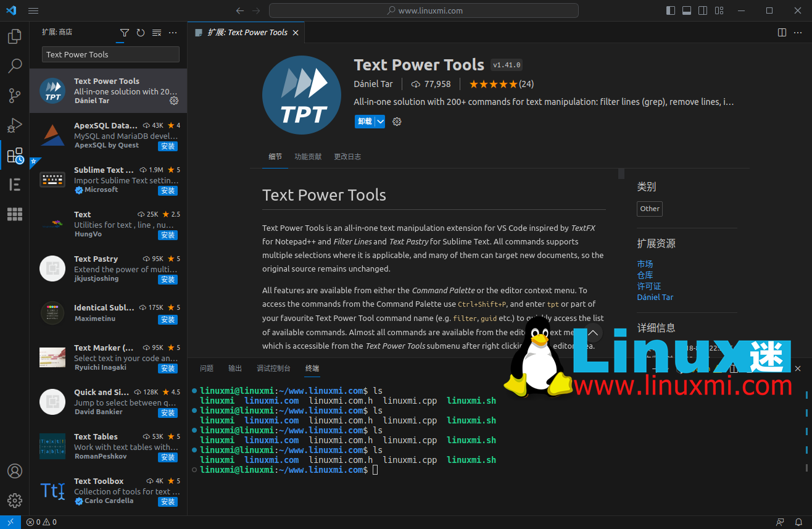
Task: Click the 卸载 uninstall button
Action: 365,122
